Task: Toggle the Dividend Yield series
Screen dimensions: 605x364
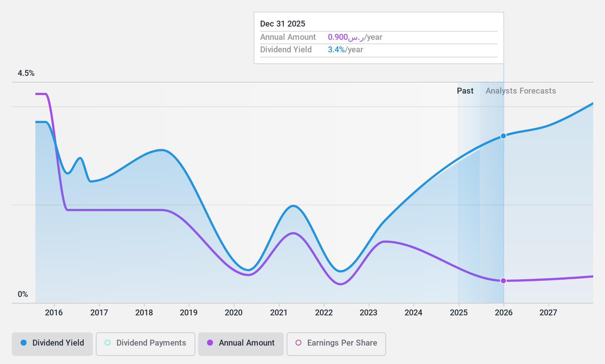Action: (x=52, y=344)
